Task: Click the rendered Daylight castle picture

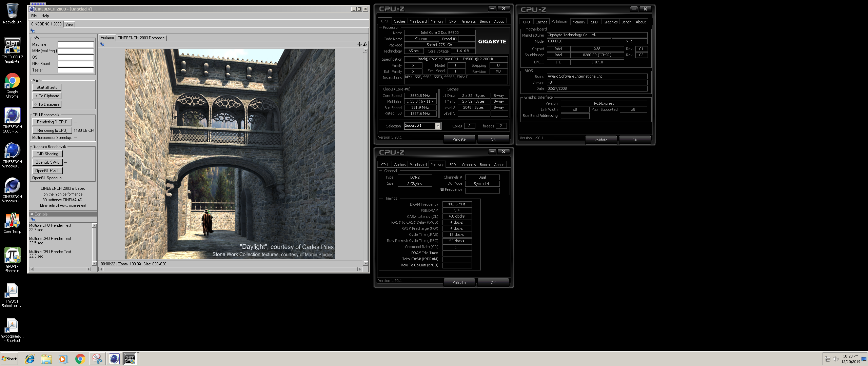Action: (230, 154)
